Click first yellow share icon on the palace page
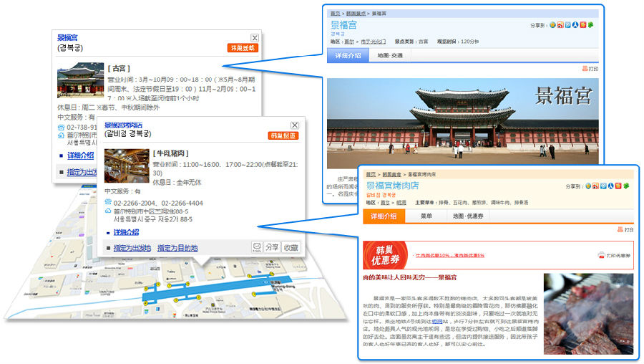Image resolution: width=644 pixels, height=364 pixels. point(552,25)
